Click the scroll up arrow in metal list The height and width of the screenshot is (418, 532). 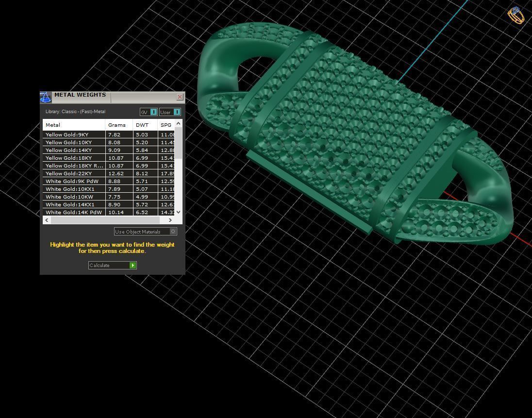[179, 123]
